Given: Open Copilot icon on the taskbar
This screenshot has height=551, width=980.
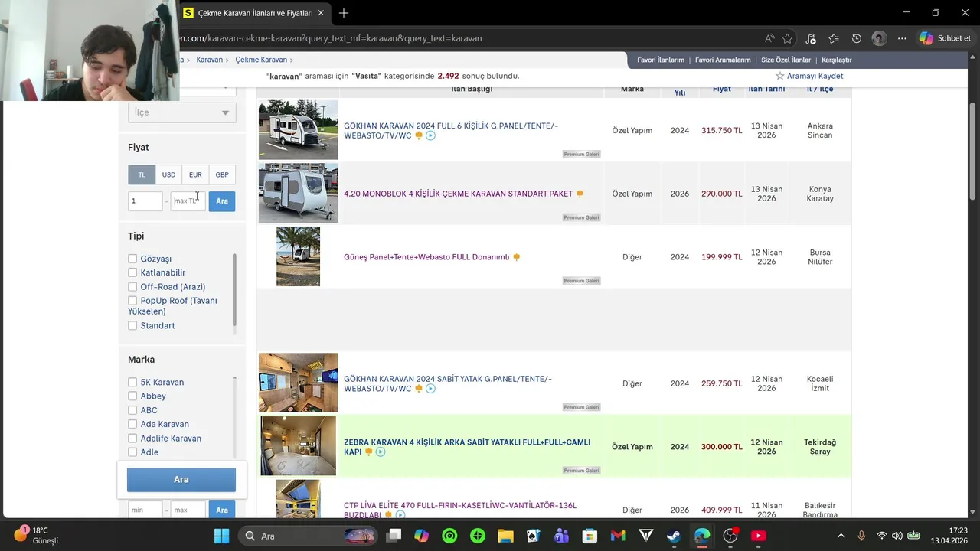Looking at the screenshot, I should coord(421,536).
